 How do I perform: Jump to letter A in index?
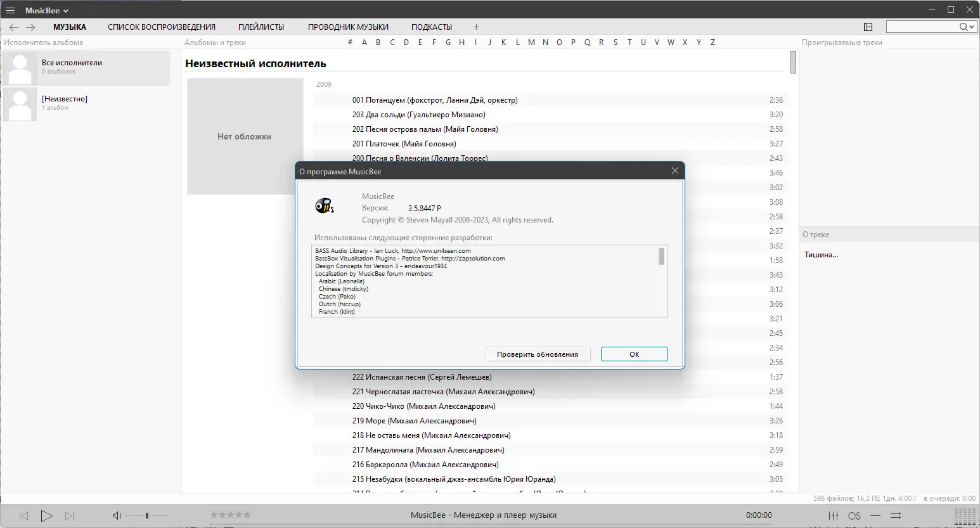pyautogui.click(x=364, y=42)
